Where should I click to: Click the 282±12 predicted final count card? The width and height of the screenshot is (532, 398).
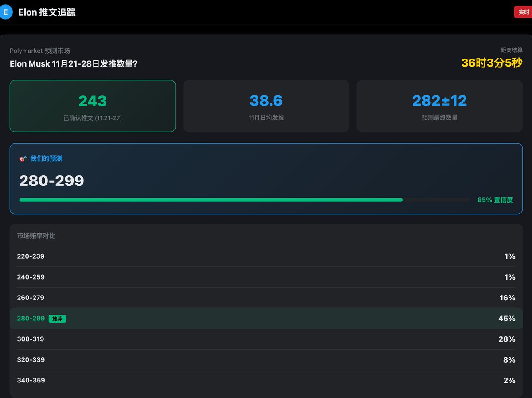click(x=439, y=106)
